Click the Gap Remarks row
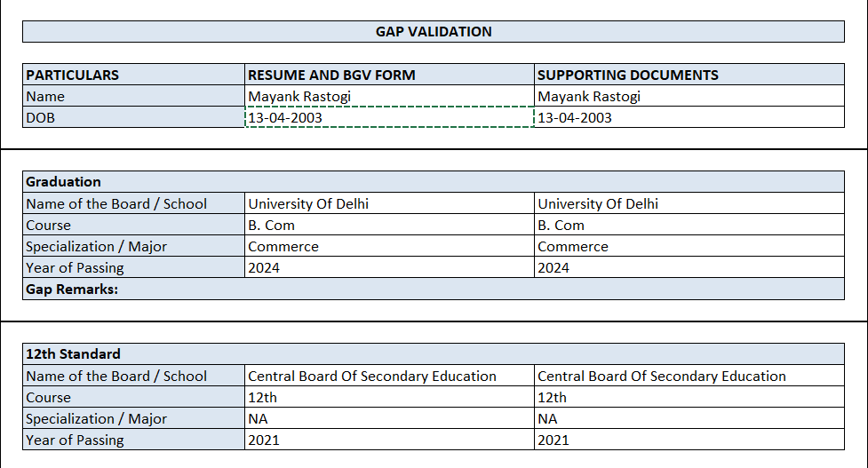Viewport: 868px width, 468px height. coord(434,289)
